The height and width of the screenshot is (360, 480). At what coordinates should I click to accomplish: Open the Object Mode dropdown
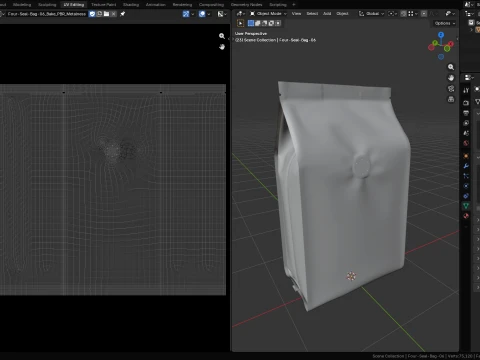pos(268,14)
